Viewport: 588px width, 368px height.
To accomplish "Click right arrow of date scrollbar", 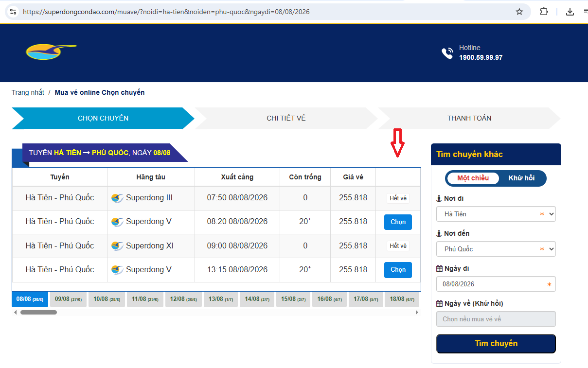I will [x=417, y=313].
